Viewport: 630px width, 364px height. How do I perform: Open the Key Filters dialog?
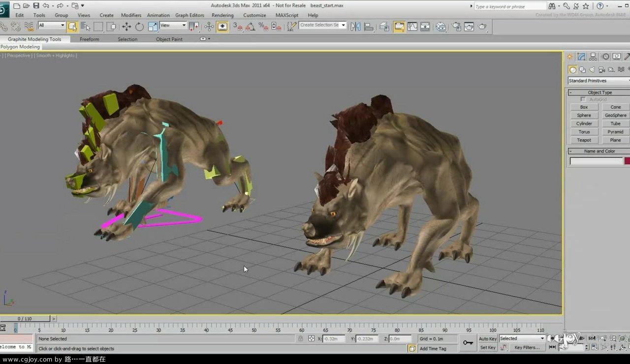tap(527, 347)
